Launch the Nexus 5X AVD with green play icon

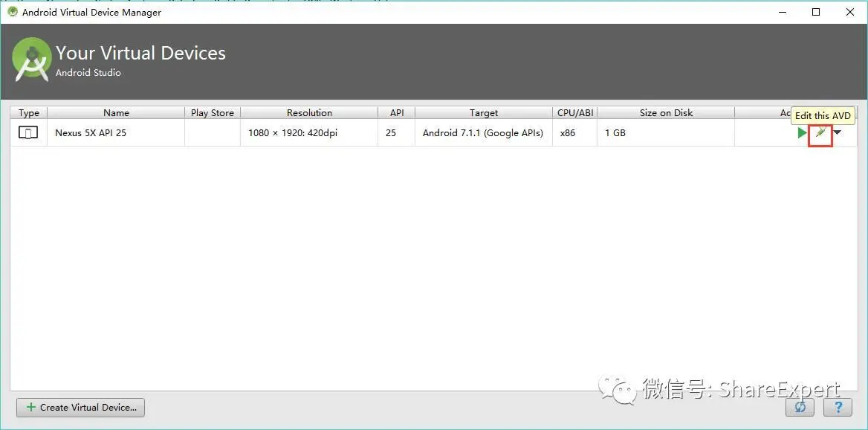point(802,133)
